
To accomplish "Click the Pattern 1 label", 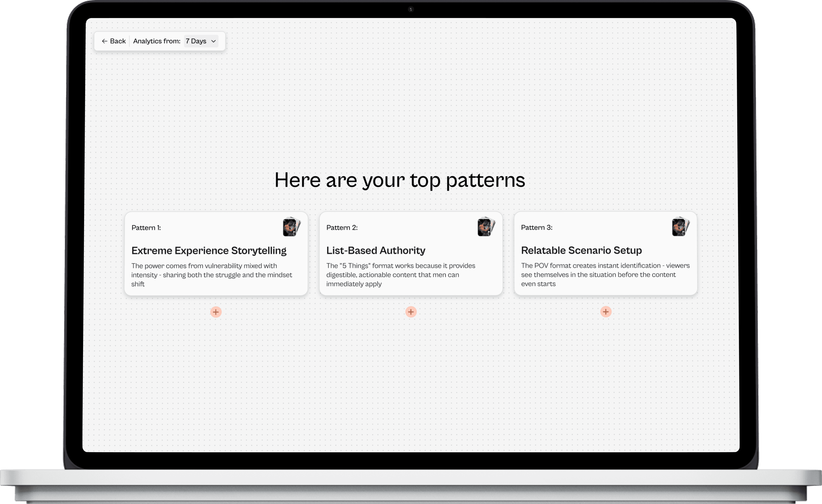I will click(146, 228).
